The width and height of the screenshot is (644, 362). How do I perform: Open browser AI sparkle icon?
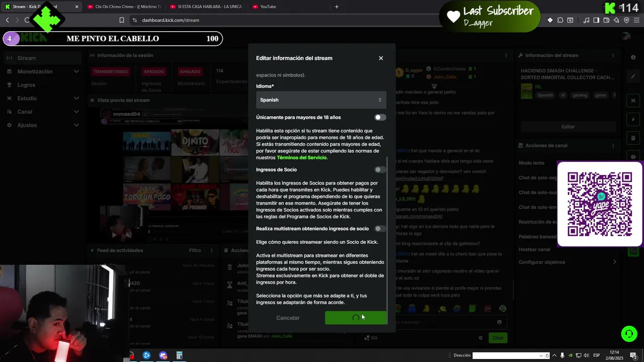coord(616,20)
